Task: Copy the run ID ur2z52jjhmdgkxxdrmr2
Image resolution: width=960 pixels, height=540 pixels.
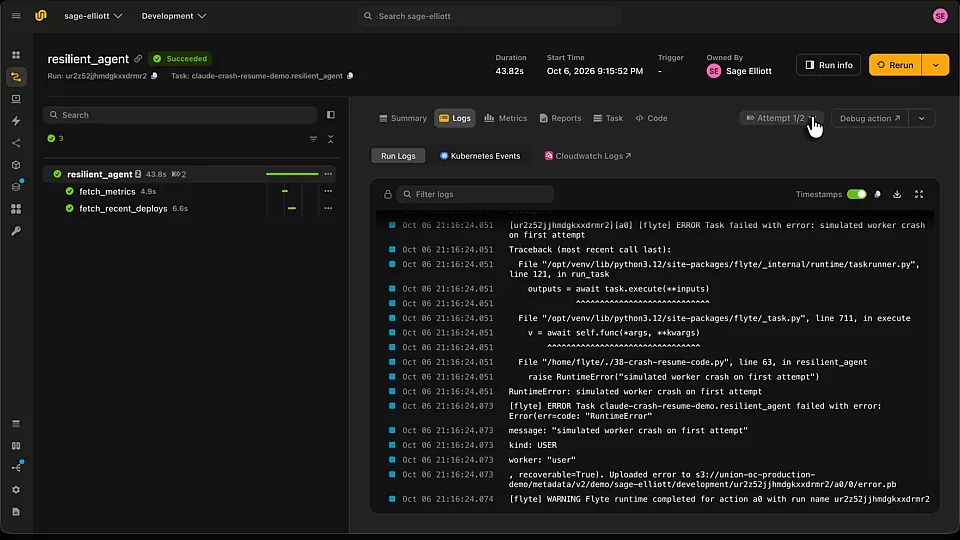Action: point(154,76)
